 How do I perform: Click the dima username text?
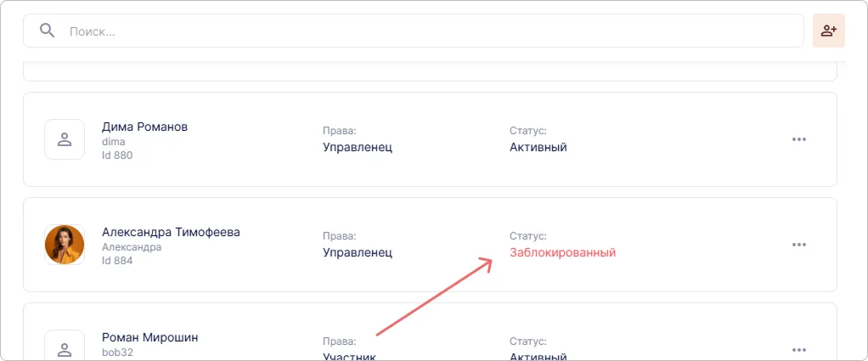[114, 142]
